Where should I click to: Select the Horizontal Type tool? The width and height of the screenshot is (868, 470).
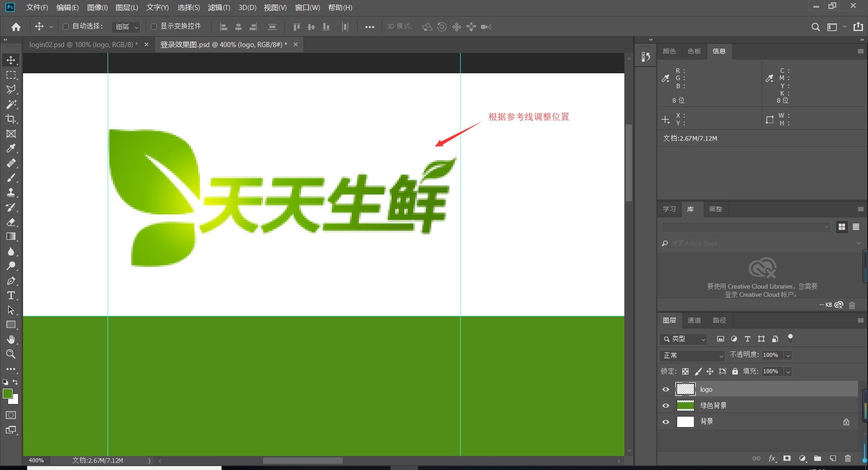click(x=11, y=295)
